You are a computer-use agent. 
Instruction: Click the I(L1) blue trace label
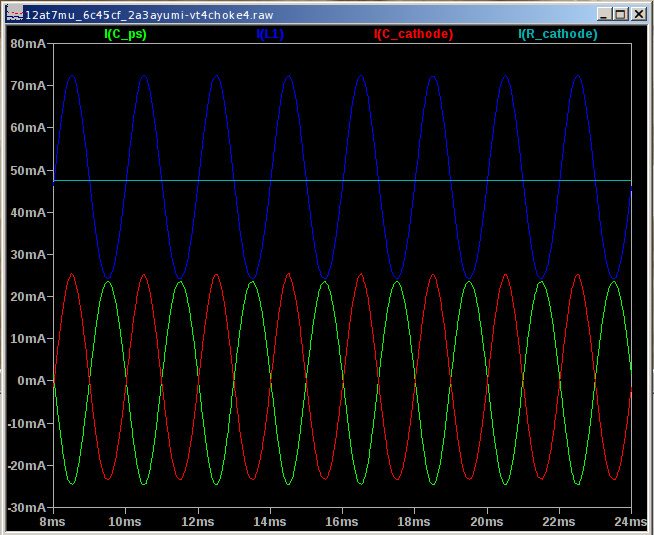click(270, 34)
